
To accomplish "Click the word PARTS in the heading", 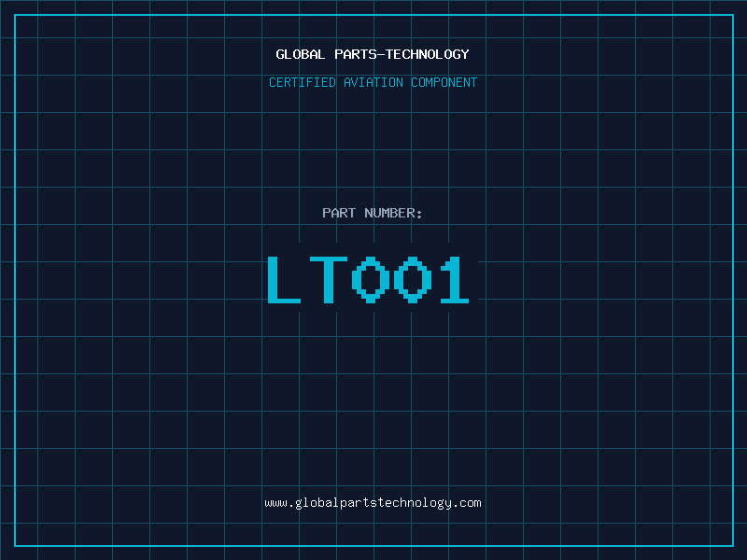I will pyautogui.click(x=355, y=54).
